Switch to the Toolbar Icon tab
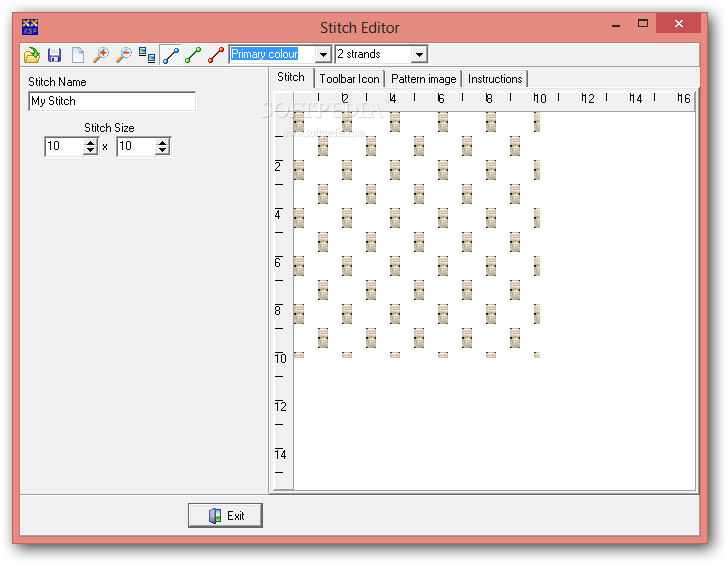The width and height of the screenshot is (728, 564). pyautogui.click(x=350, y=79)
